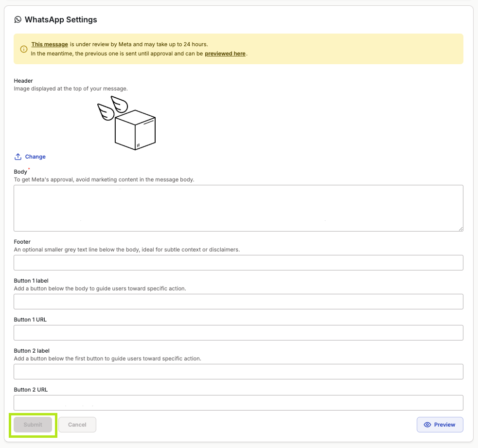Open the 'previewed here' link
The height and width of the screenshot is (448, 478).
225,54
